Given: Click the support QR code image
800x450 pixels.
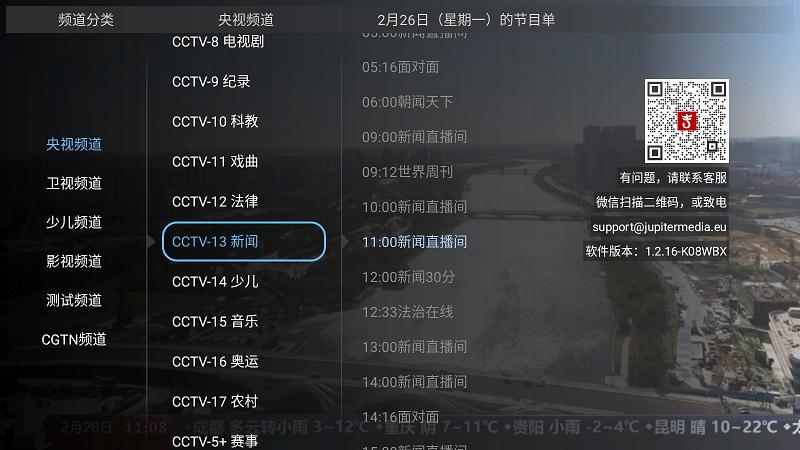Looking at the screenshot, I should click(x=686, y=121).
